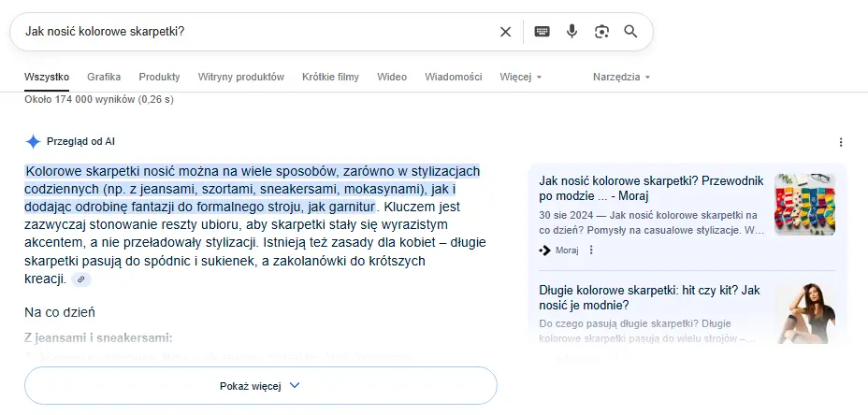Open the Długie kolorowe skarpetki article link
The image size is (868, 415).
tap(649, 297)
